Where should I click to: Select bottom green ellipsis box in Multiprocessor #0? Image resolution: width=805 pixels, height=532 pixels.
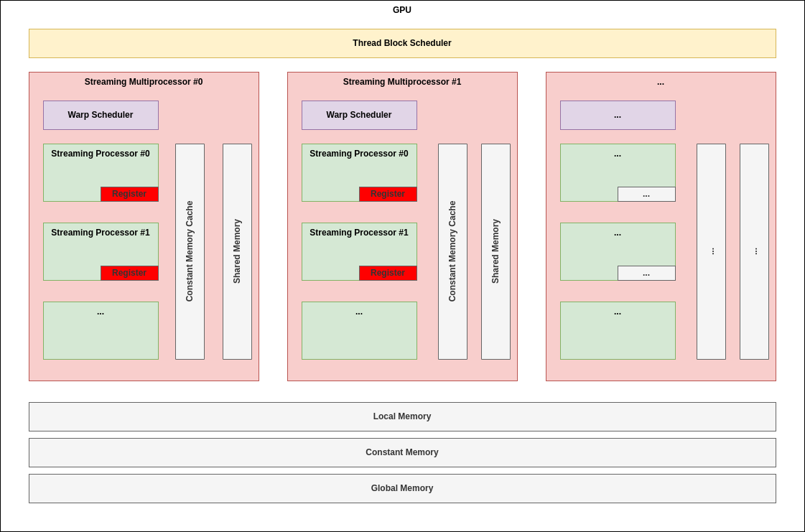pos(101,330)
